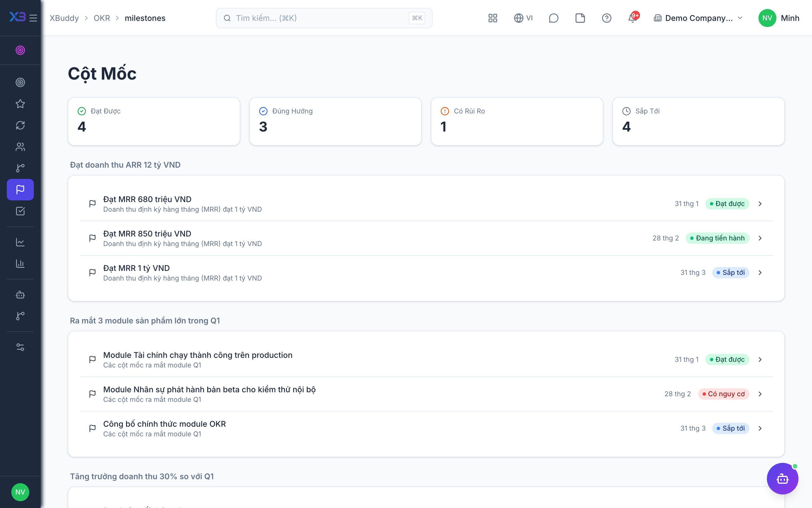This screenshot has height=508, width=812.
Task: Open the pink target icon in sidebar
Action: [x=20, y=51]
